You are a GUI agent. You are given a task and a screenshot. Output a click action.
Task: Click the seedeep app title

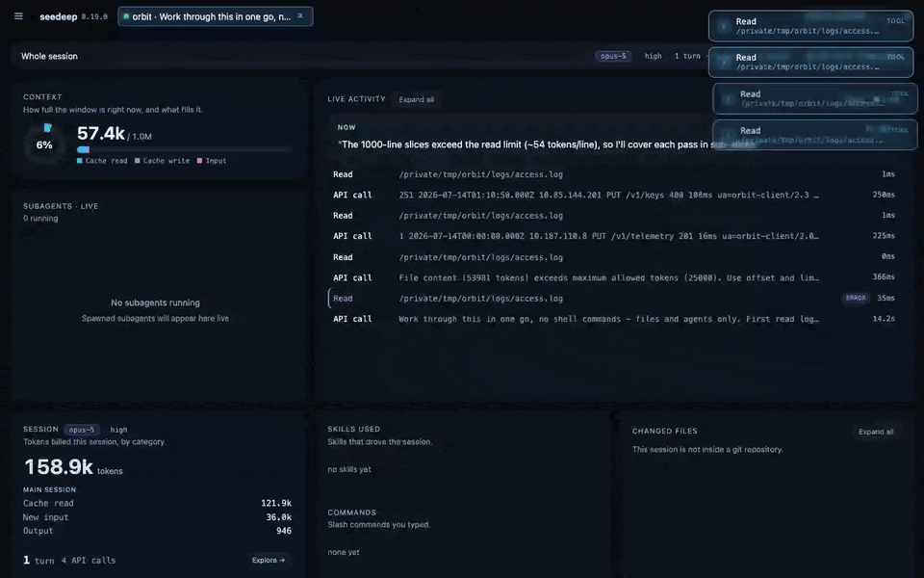coord(59,16)
